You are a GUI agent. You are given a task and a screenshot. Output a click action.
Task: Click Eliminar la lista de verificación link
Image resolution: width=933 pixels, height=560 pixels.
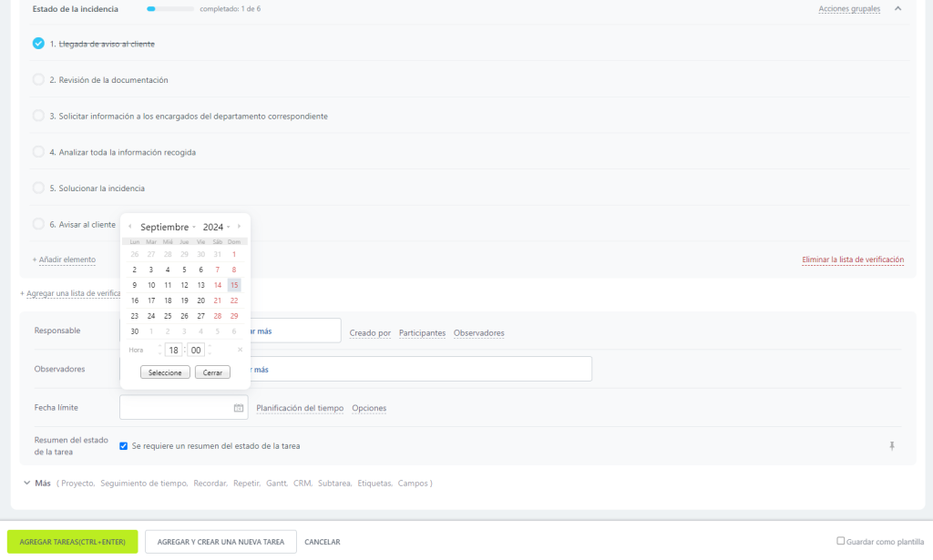[853, 260]
